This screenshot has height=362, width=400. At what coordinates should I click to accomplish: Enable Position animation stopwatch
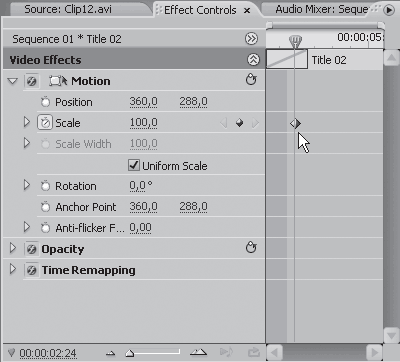pyautogui.click(x=45, y=102)
